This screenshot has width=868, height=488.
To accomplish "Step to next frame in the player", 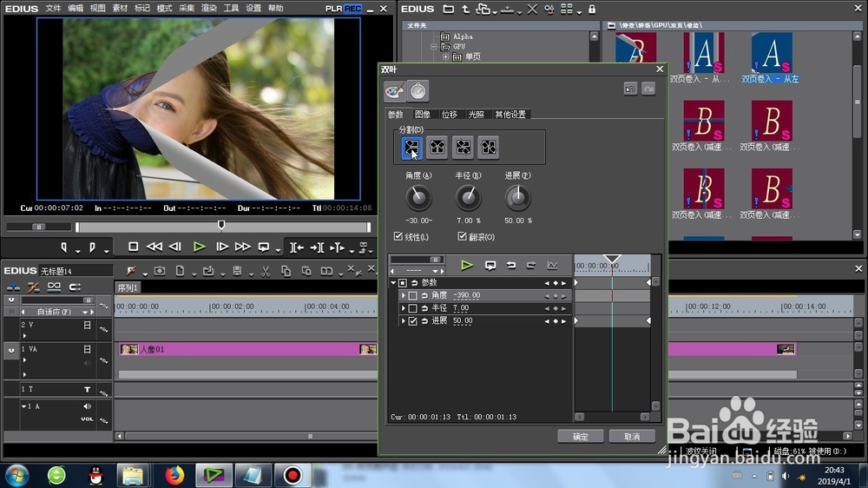I will point(222,247).
